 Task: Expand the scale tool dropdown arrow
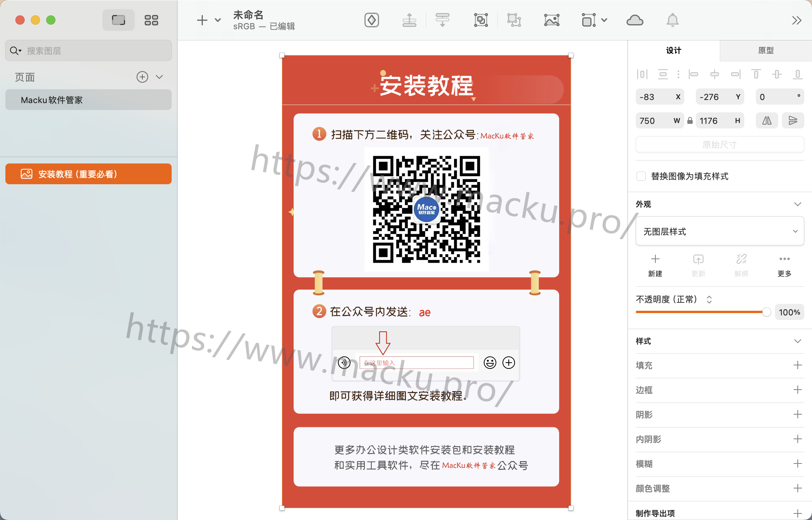coord(604,20)
